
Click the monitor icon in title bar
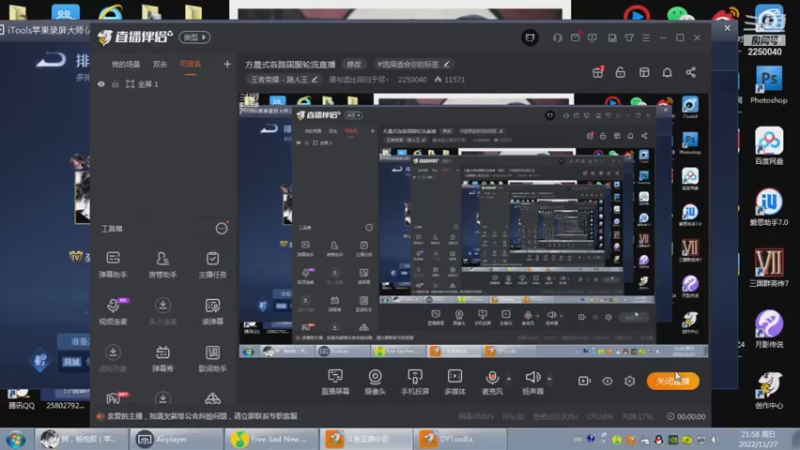point(592,38)
